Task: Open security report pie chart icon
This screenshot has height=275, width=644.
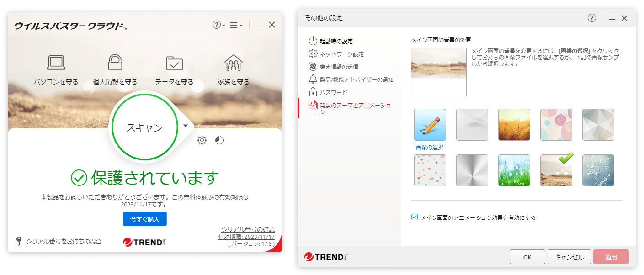Action: (x=219, y=140)
